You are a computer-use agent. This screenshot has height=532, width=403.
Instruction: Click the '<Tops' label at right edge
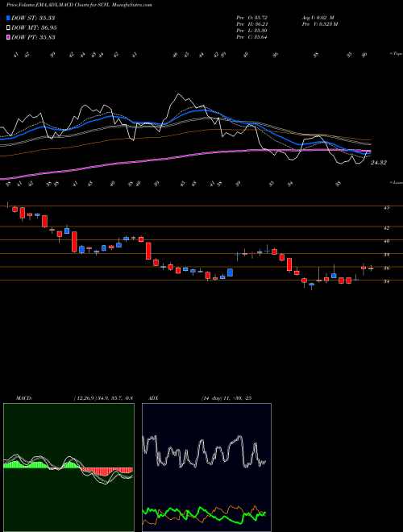396,54
